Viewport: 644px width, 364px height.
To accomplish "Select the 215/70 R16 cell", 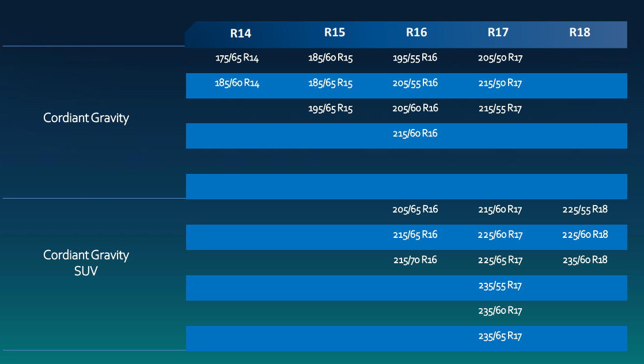I will [415, 260].
